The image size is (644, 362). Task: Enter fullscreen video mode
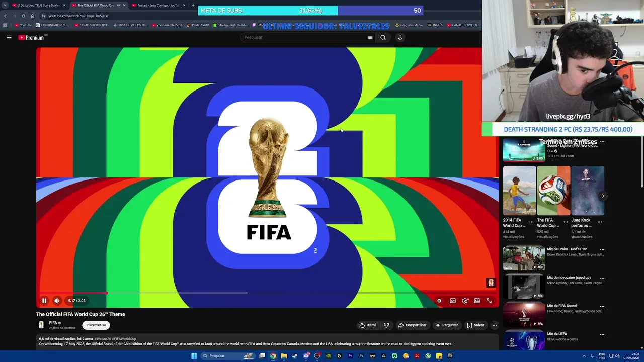489,301
